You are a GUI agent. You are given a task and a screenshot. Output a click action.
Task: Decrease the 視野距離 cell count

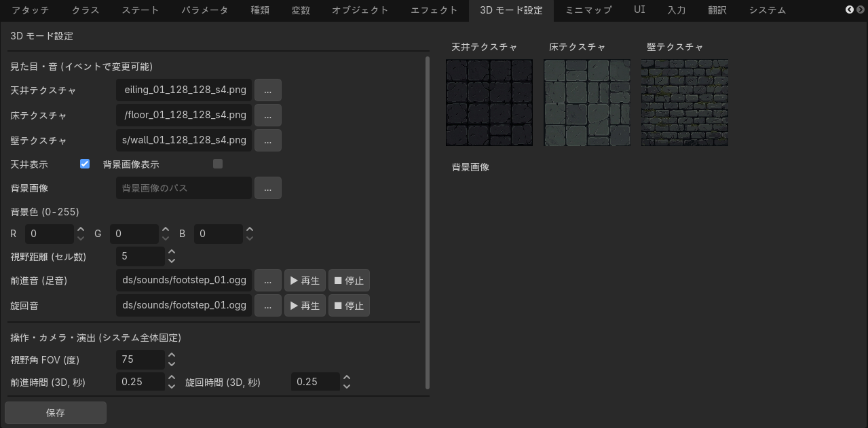pyautogui.click(x=172, y=260)
